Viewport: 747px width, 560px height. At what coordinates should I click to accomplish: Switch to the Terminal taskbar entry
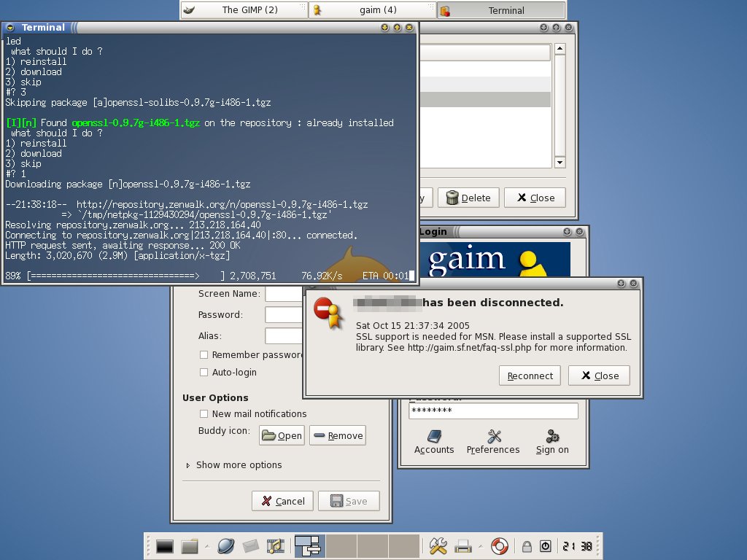501,10
